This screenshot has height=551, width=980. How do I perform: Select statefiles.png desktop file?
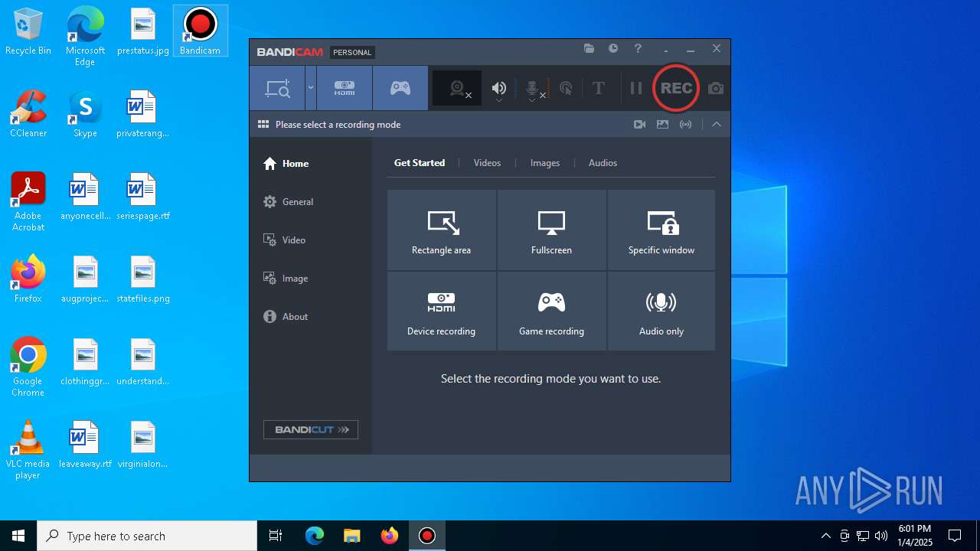pyautogui.click(x=143, y=279)
